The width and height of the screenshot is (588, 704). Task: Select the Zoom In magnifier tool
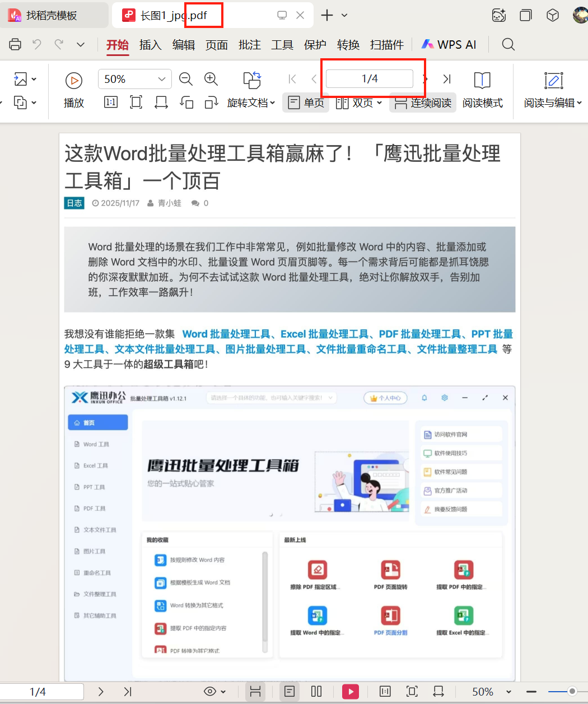211,79
